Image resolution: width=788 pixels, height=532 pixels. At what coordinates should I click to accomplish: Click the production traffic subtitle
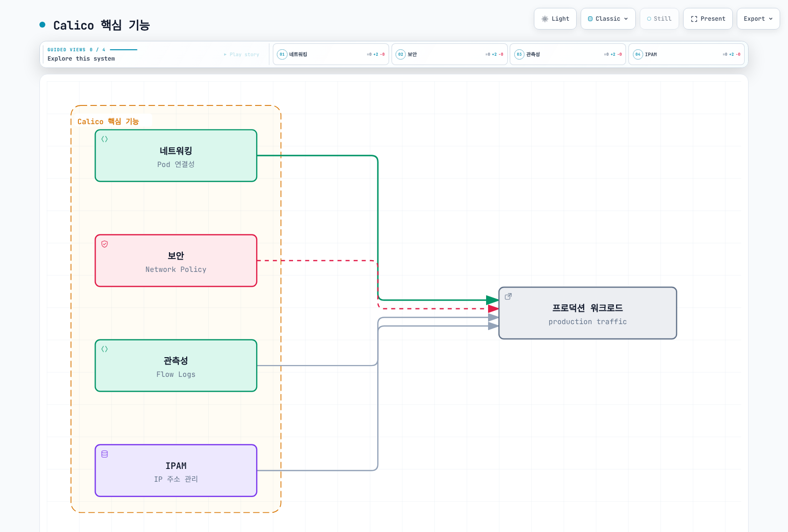coord(588,322)
